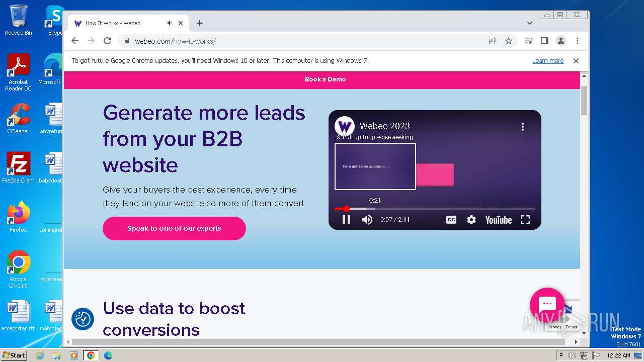
Task: Pause the YouTube video
Action: click(x=346, y=220)
